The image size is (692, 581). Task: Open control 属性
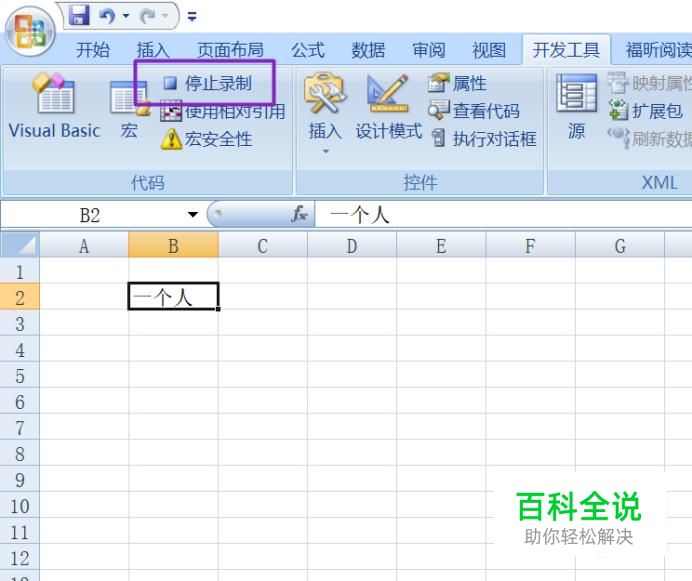(x=457, y=83)
